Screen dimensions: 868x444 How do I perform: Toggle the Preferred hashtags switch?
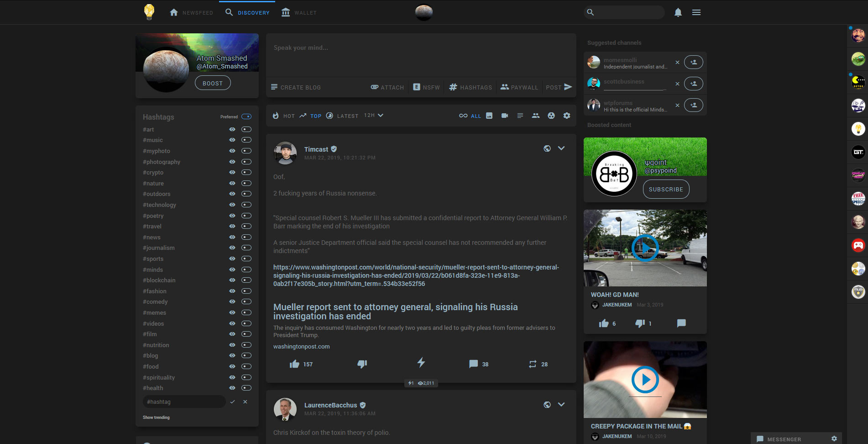click(x=246, y=116)
